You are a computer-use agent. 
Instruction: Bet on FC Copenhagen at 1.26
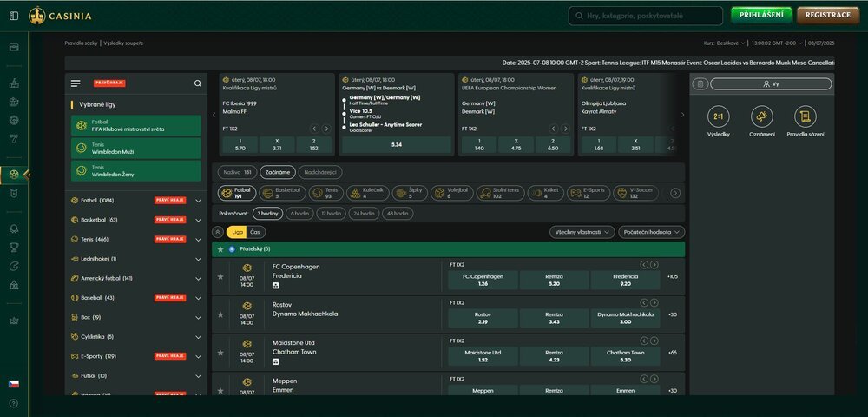tap(483, 281)
